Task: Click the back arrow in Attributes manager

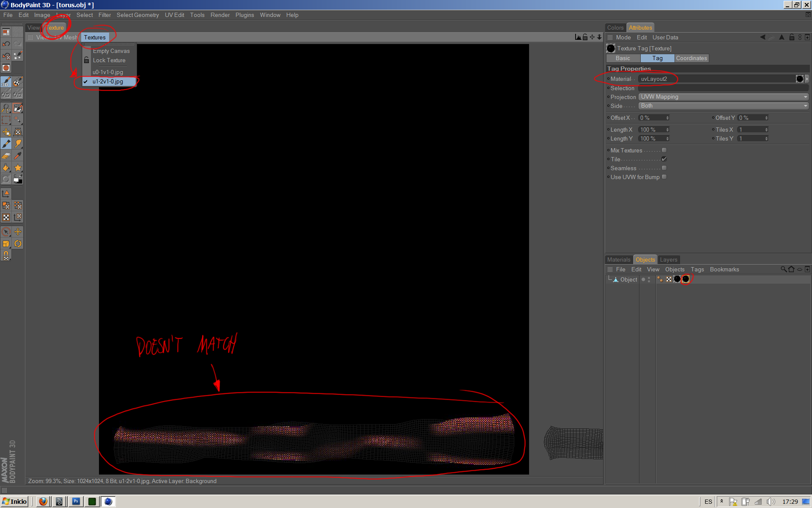Action: 763,37
